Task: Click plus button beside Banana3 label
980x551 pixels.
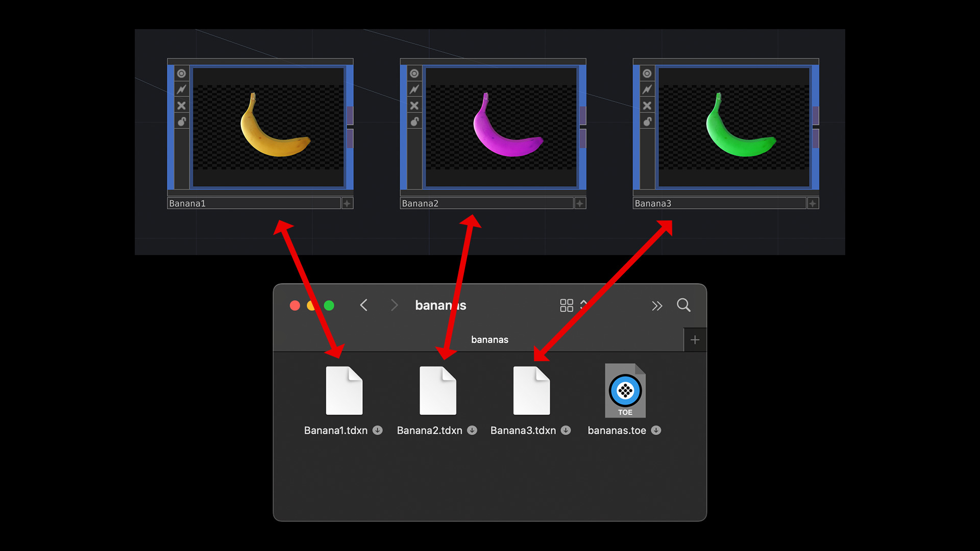Action: (813, 204)
